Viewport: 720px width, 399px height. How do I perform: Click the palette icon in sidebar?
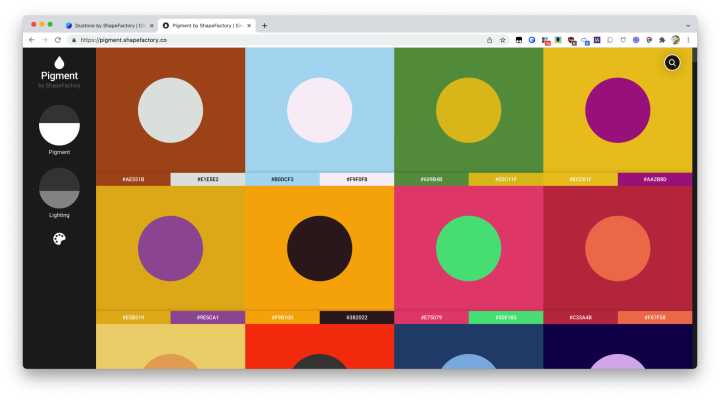(59, 239)
